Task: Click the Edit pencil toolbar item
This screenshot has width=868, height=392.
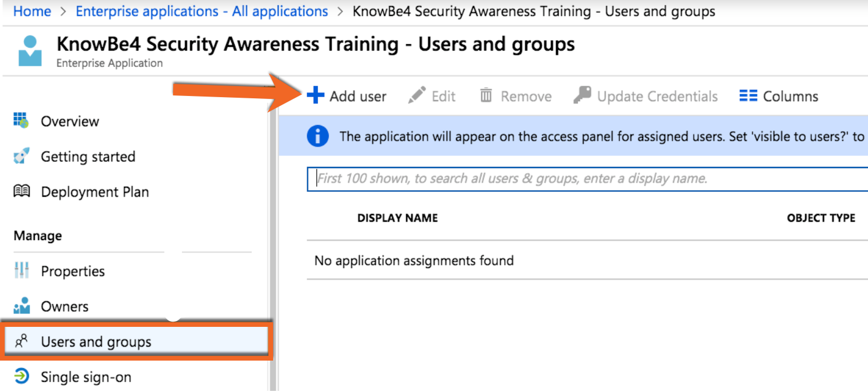Action: 432,95
